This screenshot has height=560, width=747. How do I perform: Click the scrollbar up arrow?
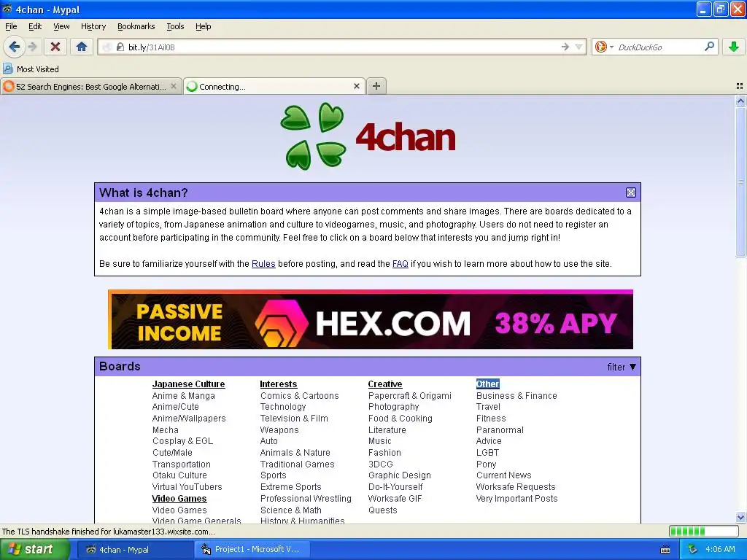[740, 101]
